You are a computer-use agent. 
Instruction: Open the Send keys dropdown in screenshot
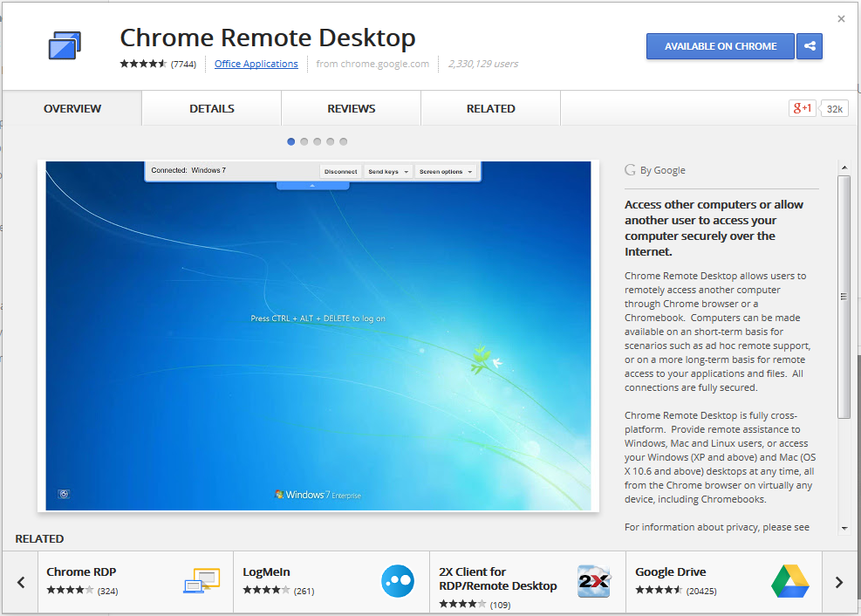click(x=388, y=171)
